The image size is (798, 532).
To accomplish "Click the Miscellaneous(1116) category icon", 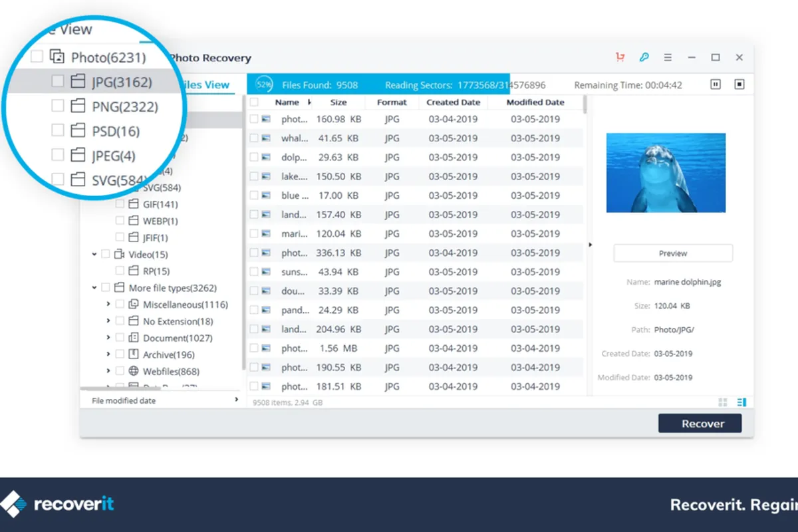I will click(x=134, y=305).
